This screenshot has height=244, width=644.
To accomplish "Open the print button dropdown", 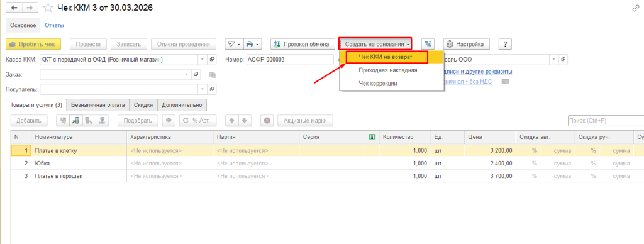I will click(x=252, y=44).
